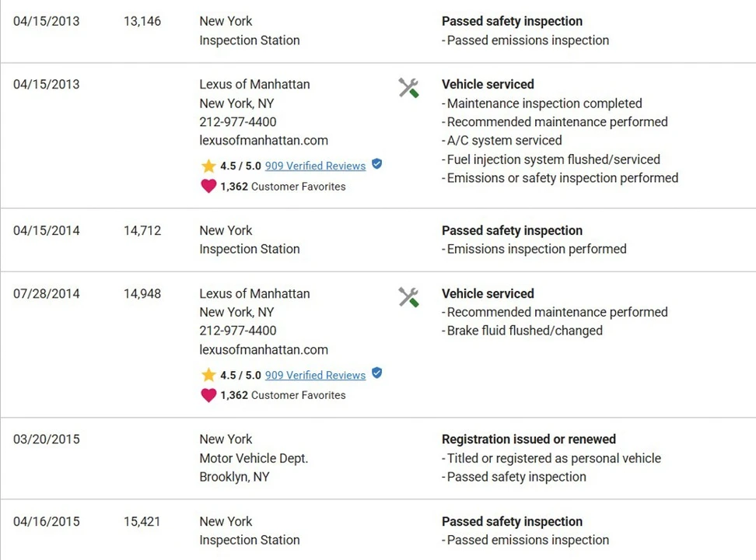The height and width of the screenshot is (560, 756).
Task: Click the Motor Vehicle Dept. source text
Action: click(254, 458)
